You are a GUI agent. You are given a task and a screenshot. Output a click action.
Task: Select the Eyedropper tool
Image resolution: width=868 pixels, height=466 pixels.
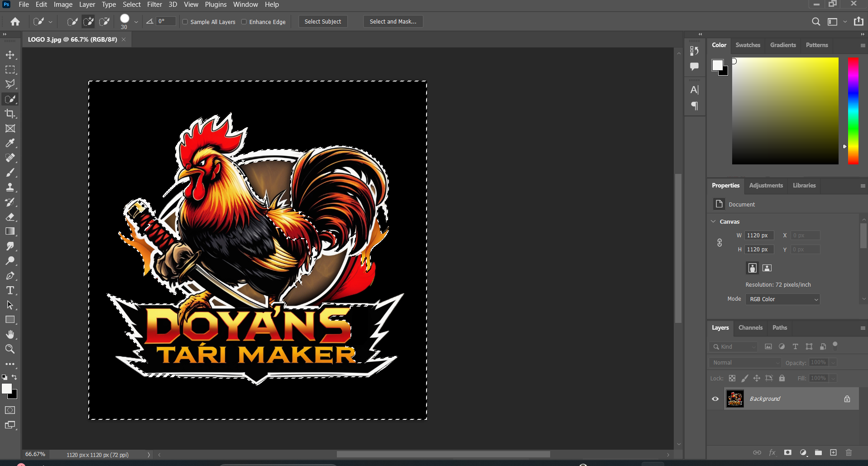10,143
